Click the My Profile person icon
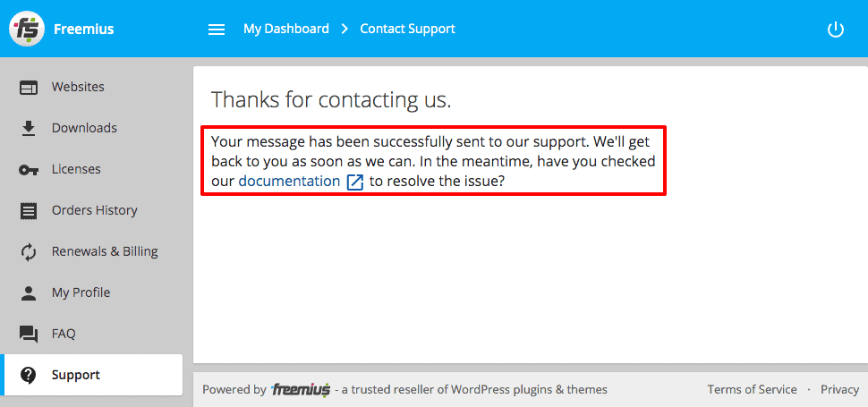 tap(29, 293)
